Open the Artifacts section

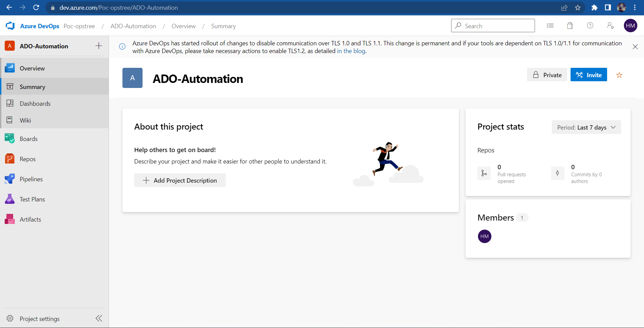click(x=31, y=219)
